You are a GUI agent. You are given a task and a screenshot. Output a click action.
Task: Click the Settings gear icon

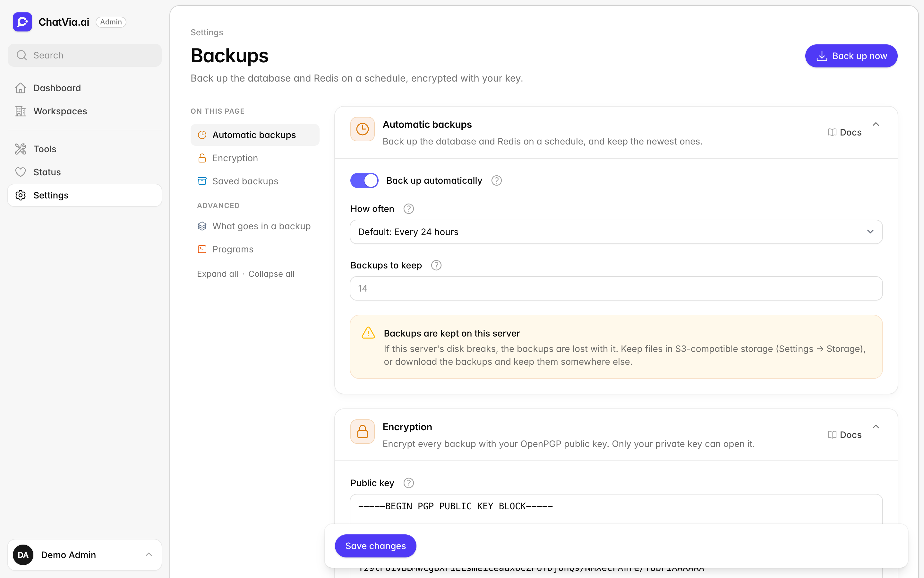[x=21, y=195]
